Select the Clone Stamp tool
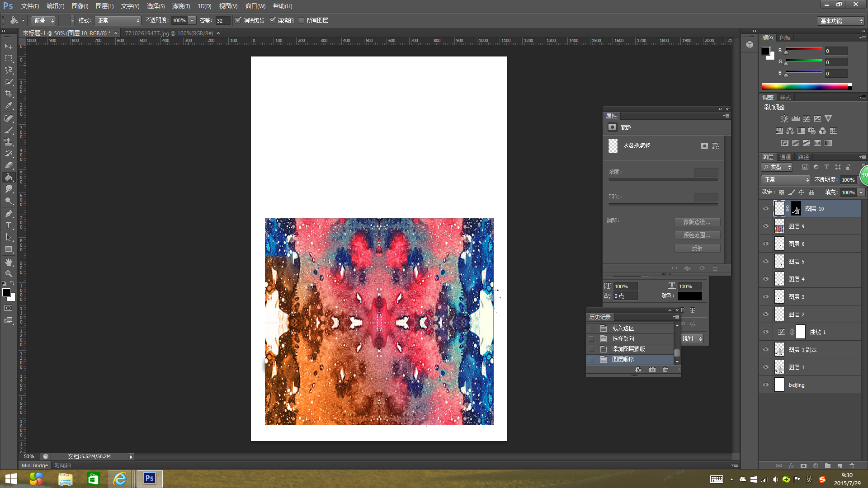This screenshot has width=868, height=488. pyautogui.click(x=8, y=142)
